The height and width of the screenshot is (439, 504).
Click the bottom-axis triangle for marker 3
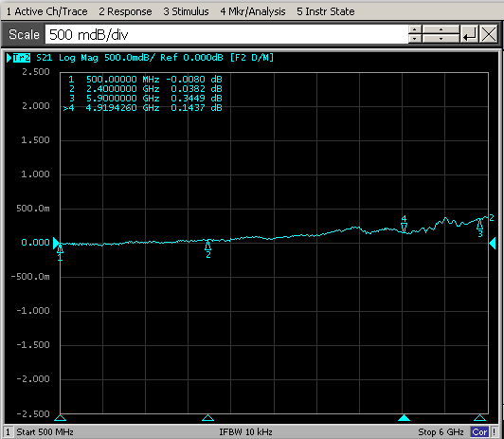(479, 418)
